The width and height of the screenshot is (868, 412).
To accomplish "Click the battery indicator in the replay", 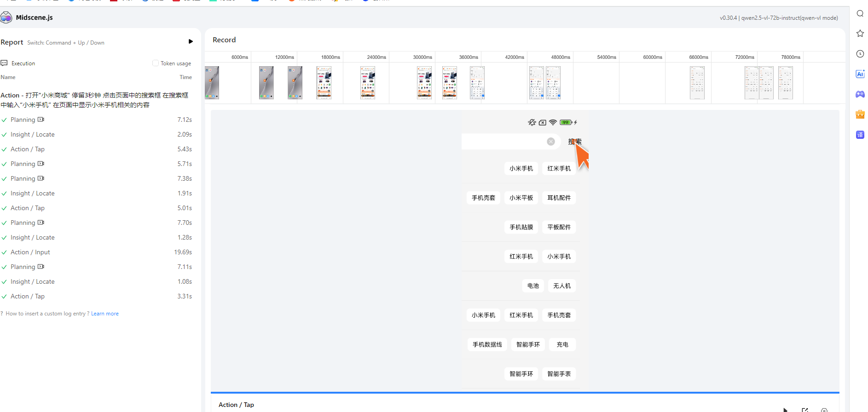I will [x=566, y=122].
